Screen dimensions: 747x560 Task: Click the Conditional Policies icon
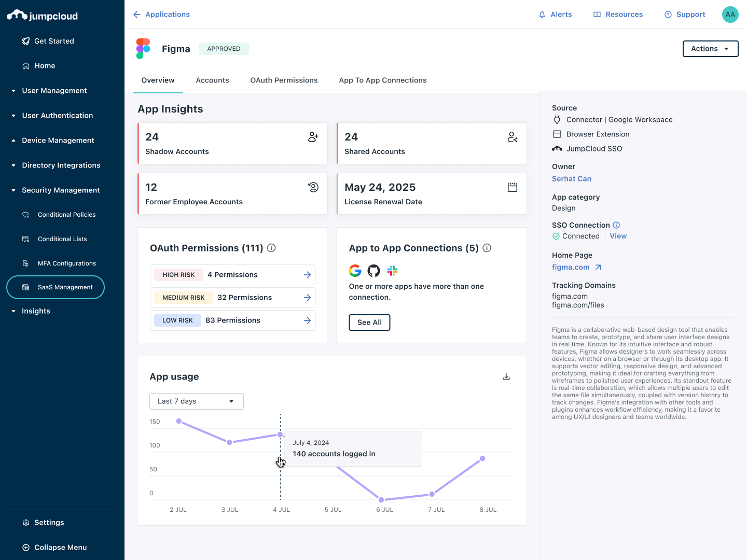tap(25, 215)
